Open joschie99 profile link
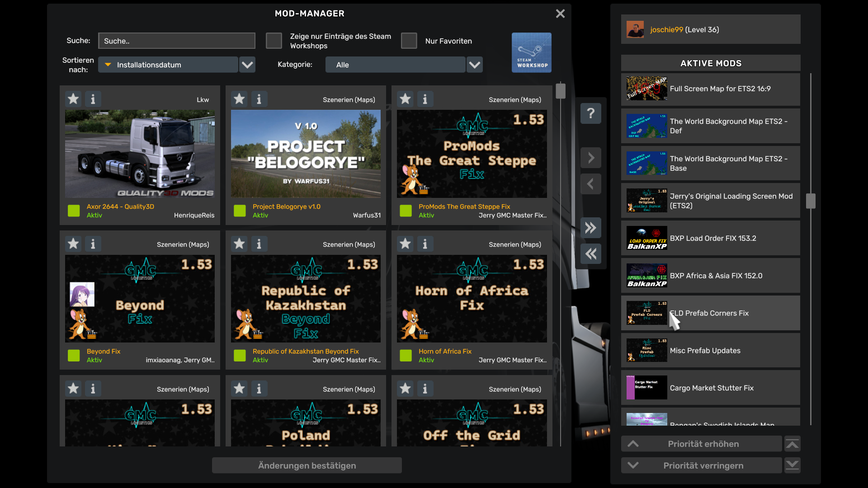Viewport: 868px width, 488px height. [x=666, y=29]
